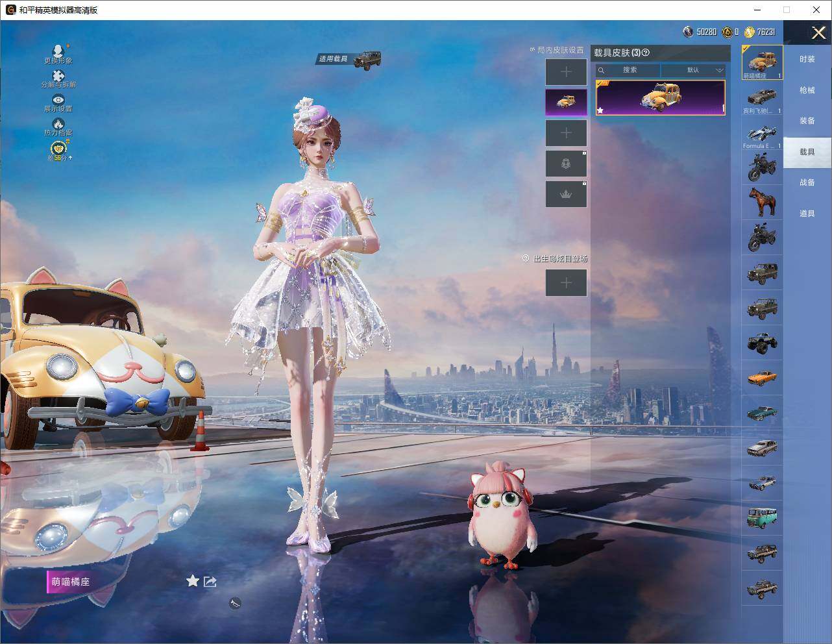Screen dimensions: 832x644
Task: Select the teal muscle car icon
Action: click(x=763, y=412)
